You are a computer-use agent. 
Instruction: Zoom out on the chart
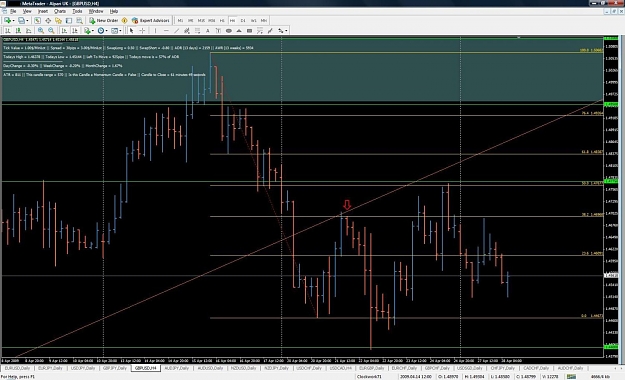pyautogui.click(x=51, y=30)
